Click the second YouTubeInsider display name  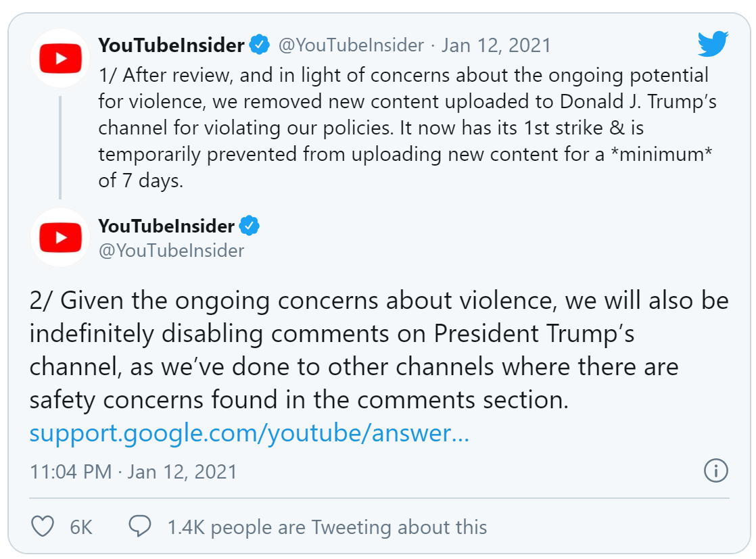166,226
